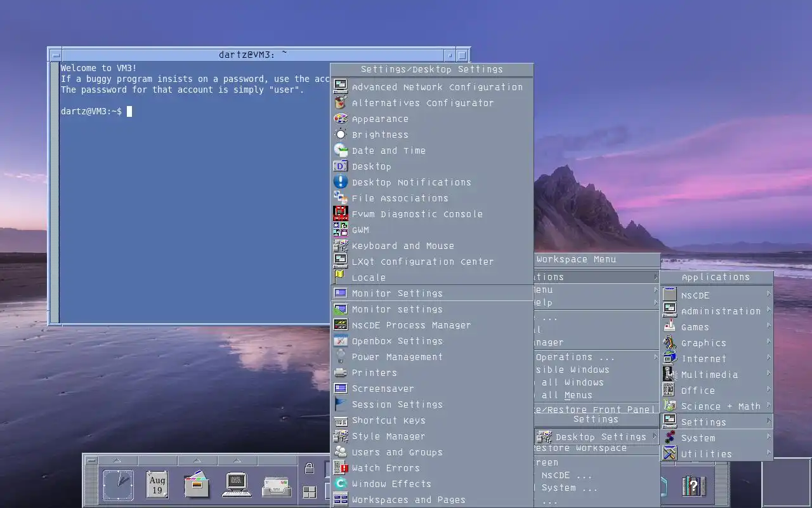Open Workspaces and Pages icon
This screenshot has width=812, height=508.
click(x=341, y=499)
